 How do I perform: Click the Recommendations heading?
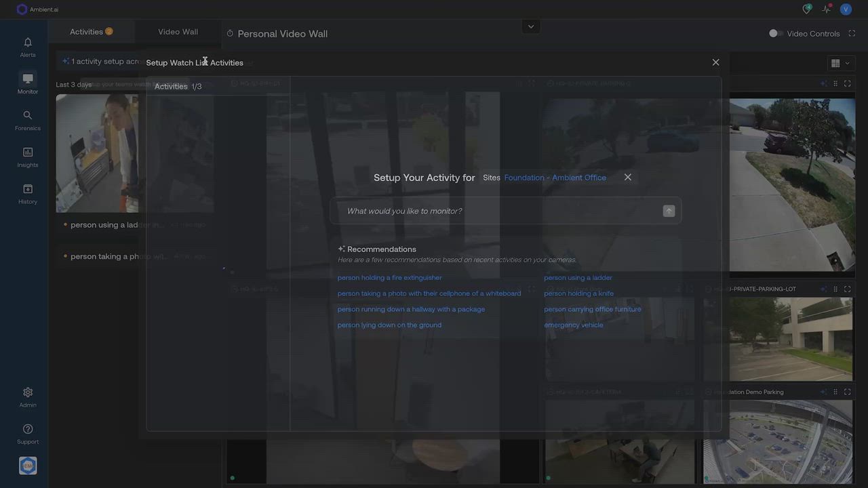382,249
